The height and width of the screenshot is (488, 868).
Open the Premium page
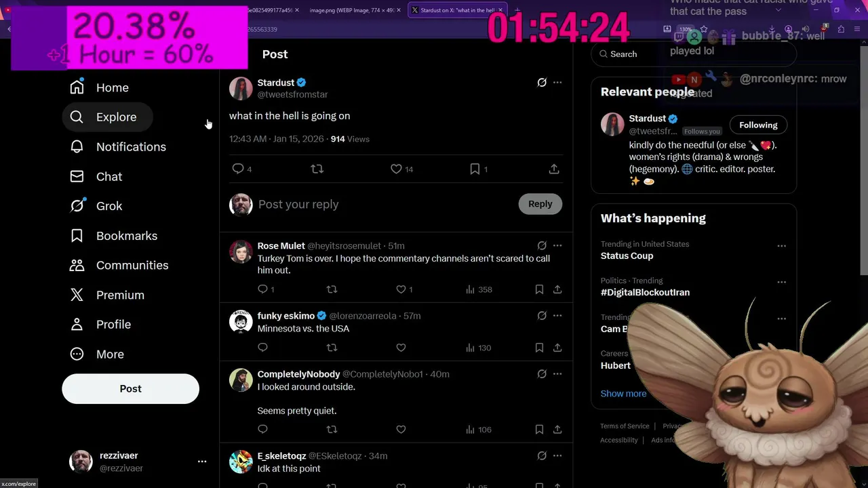pos(107,295)
